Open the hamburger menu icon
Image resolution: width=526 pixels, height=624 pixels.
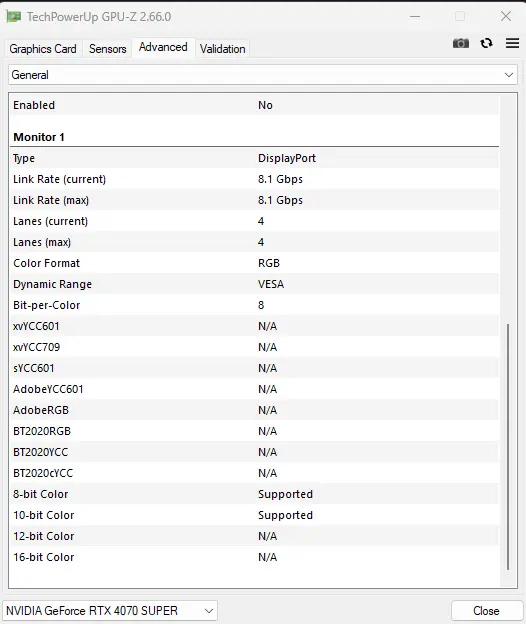tap(512, 43)
